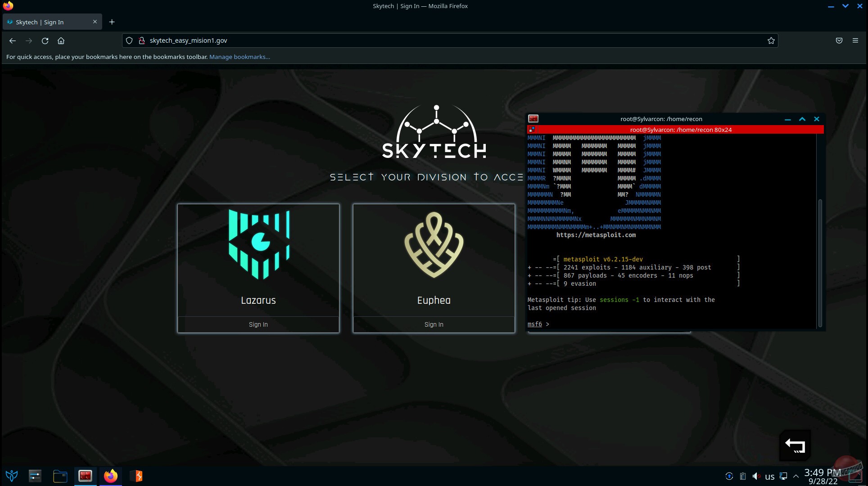Open the keyboard layout selector showing us
Image resolution: width=868 pixels, height=486 pixels.
[769, 476]
